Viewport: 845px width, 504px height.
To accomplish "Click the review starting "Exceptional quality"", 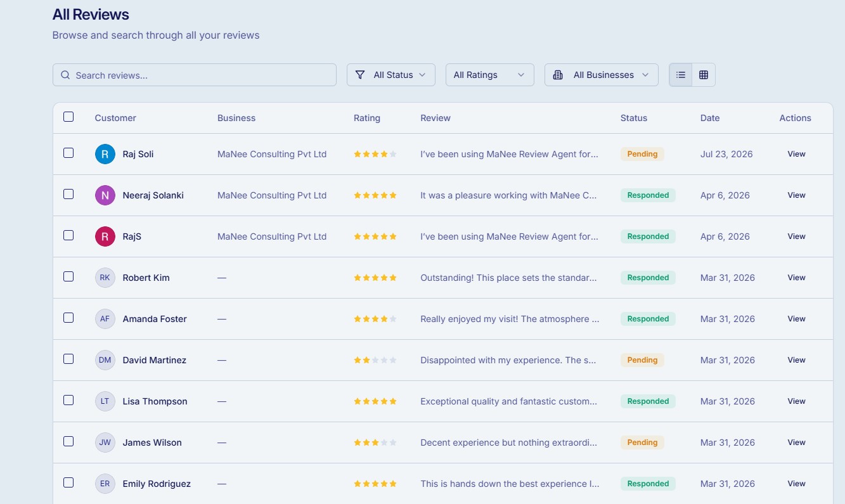I will (x=509, y=401).
